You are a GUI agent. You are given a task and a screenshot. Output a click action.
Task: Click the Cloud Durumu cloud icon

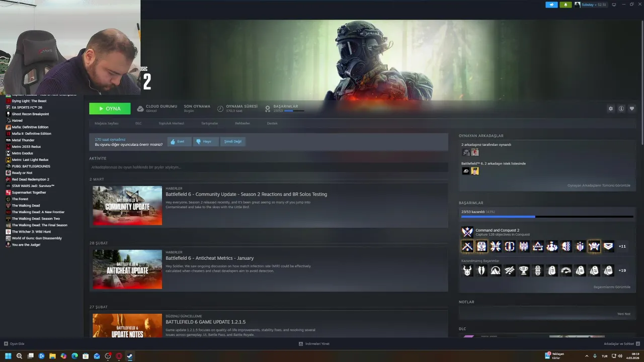(140, 109)
